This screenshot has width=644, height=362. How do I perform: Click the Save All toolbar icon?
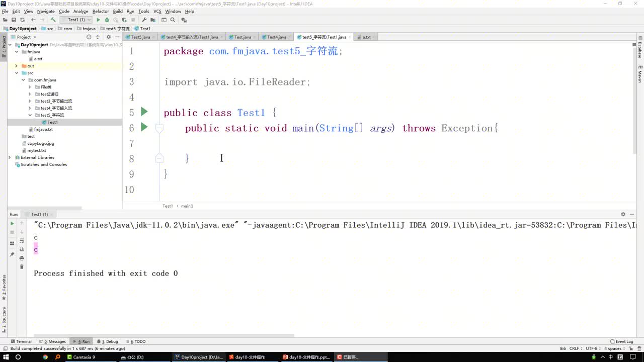point(14,20)
